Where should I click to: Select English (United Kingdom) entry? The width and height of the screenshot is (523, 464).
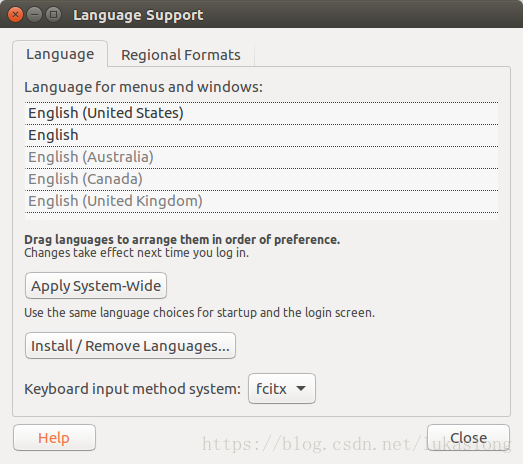[x=262, y=201]
